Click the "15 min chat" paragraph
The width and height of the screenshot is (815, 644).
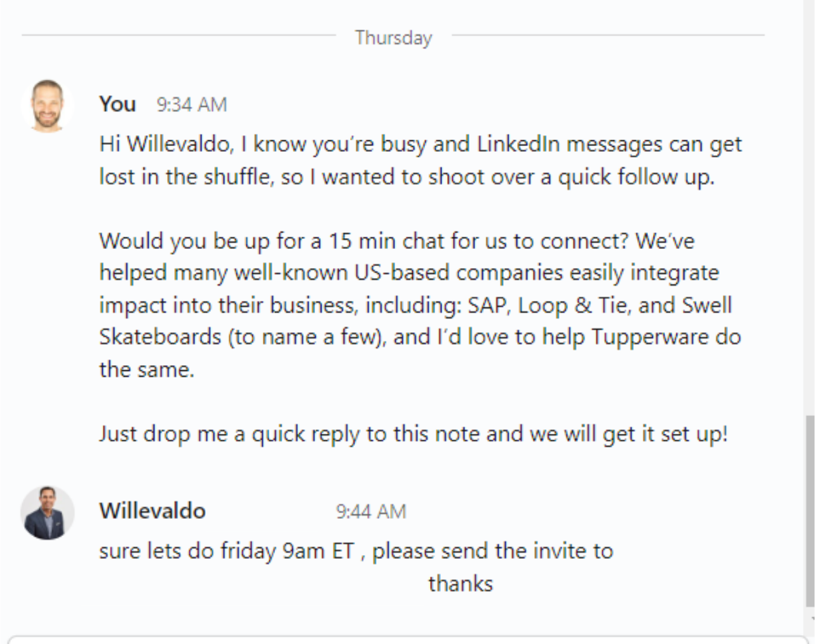click(x=420, y=305)
